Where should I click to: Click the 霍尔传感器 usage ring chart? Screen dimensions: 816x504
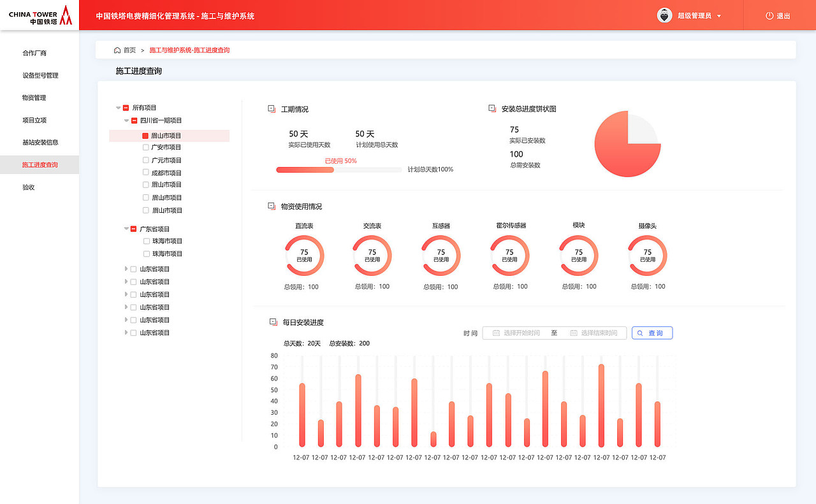coord(509,256)
